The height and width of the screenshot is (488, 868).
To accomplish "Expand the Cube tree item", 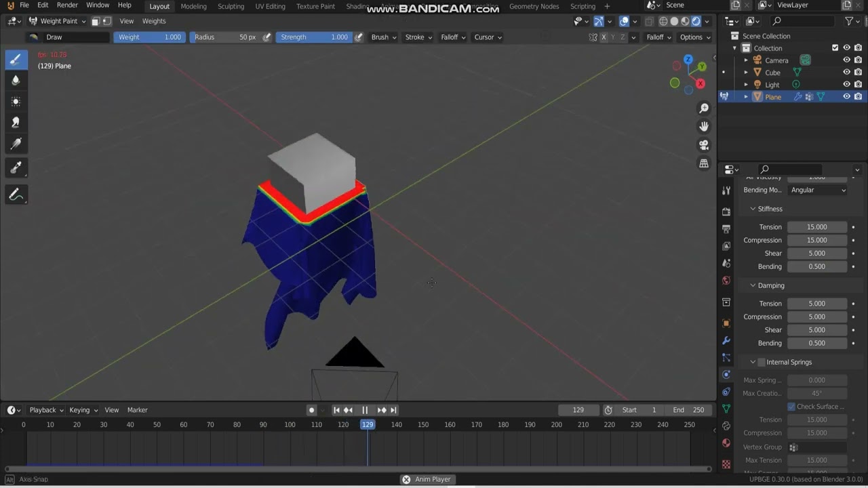I will click(x=746, y=73).
